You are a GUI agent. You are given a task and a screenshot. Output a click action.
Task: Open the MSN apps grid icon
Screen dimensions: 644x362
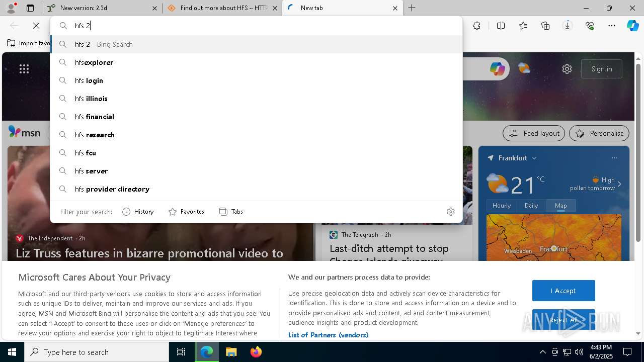tap(24, 69)
